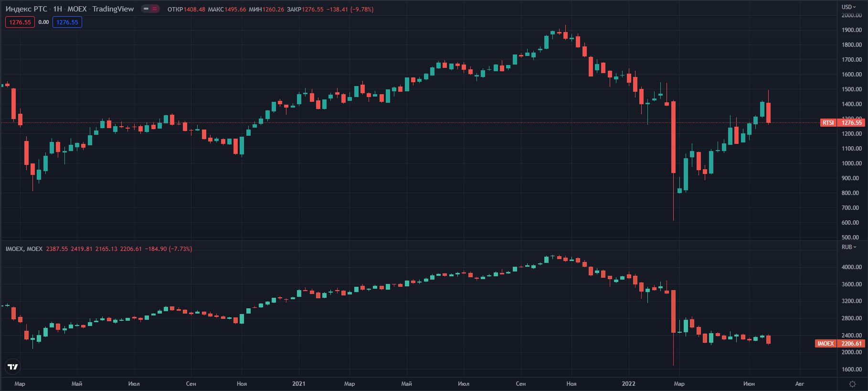The image size is (868, 391).
Task: Open chart settings gear icon
Action: point(853,384)
